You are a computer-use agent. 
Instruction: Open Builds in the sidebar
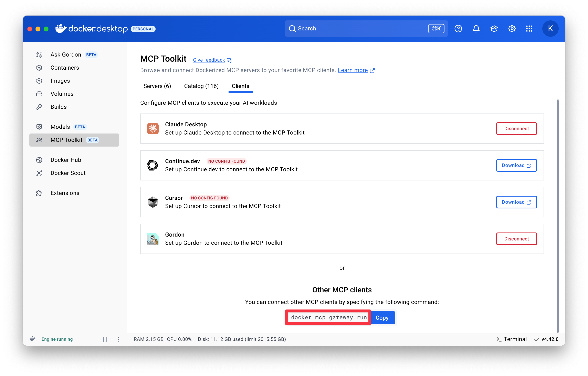point(74,107)
